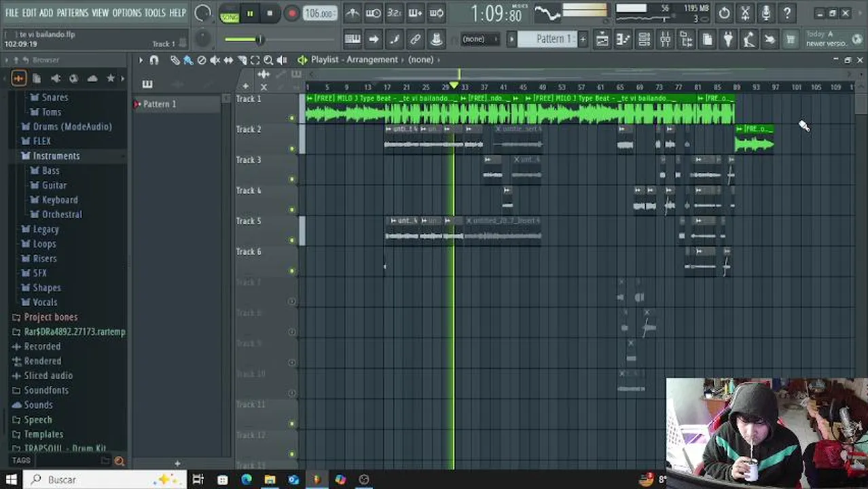Open the VIEW menu
868x489 pixels.
click(x=100, y=13)
